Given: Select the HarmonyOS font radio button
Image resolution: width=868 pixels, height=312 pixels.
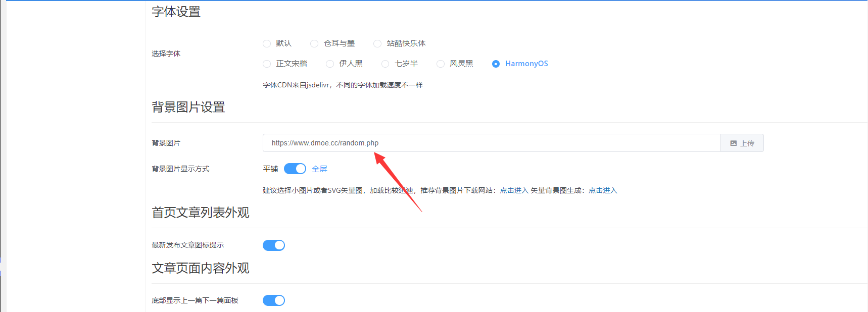Looking at the screenshot, I should 496,64.
